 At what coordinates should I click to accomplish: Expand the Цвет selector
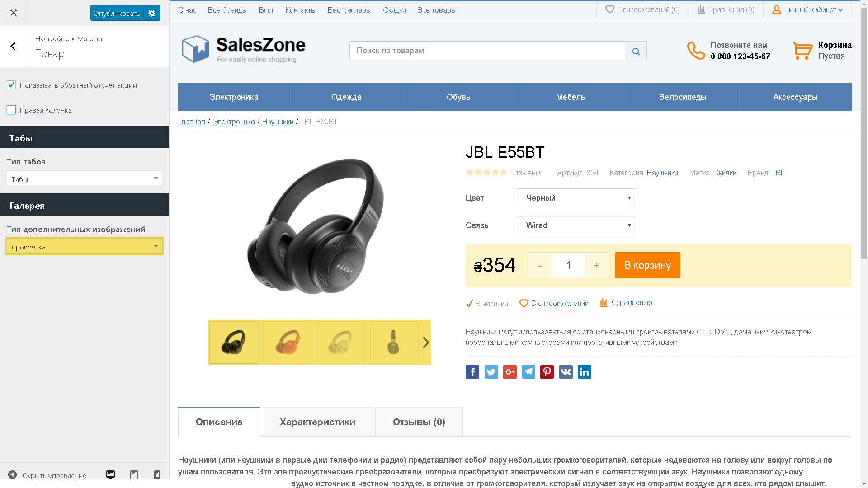576,198
